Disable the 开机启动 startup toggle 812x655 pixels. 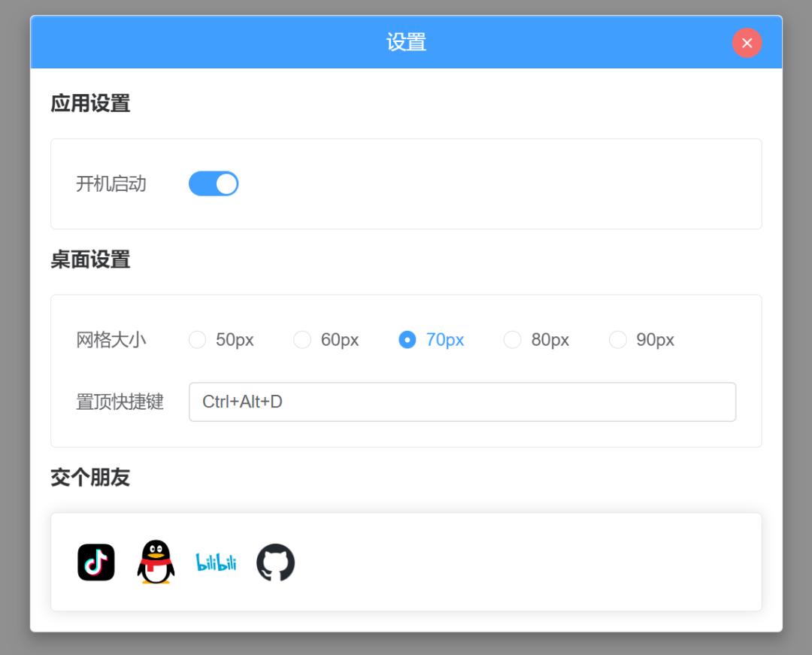pyautogui.click(x=214, y=183)
